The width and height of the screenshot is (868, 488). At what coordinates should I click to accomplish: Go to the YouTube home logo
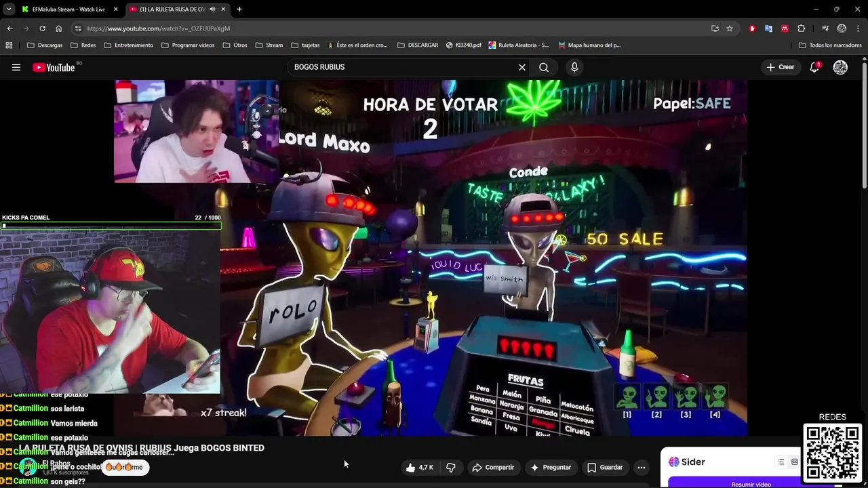[54, 67]
